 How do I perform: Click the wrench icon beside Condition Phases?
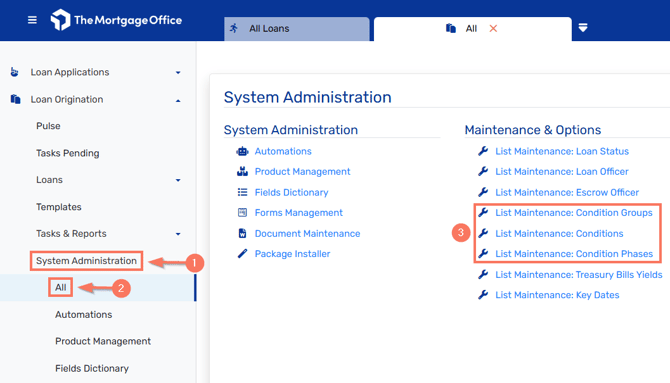coord(483,253)
